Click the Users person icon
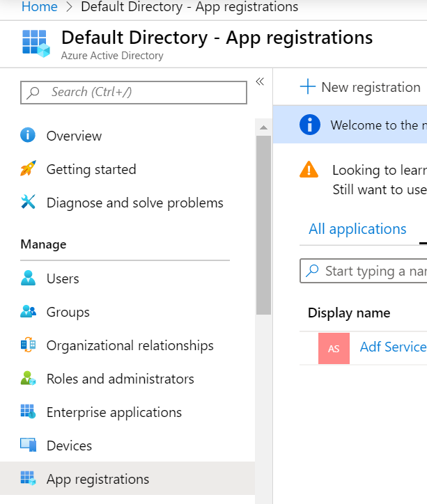Image resolution: width=427 pixels, height=504 pixels. coord(28,278)
